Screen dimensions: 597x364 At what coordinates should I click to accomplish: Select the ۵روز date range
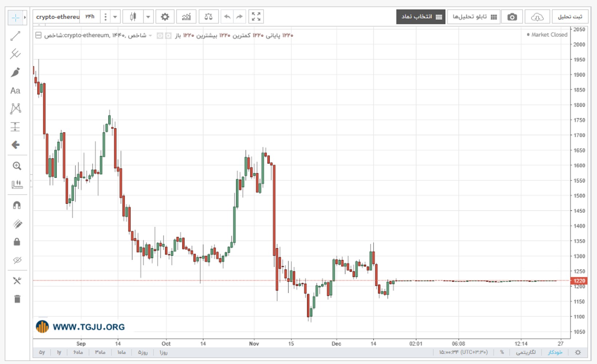pos(143,352)
